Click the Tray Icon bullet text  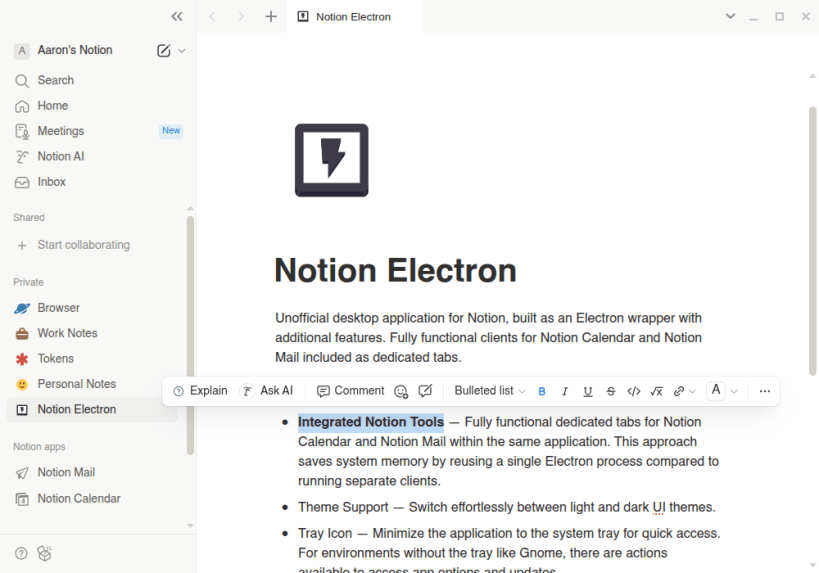(509, 552)
